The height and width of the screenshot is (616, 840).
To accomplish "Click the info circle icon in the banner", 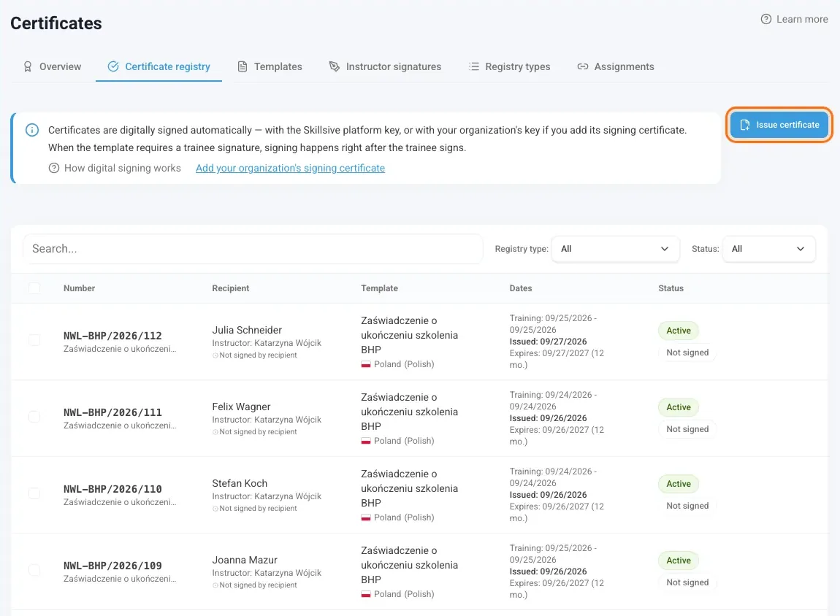I will coord(32,130).
